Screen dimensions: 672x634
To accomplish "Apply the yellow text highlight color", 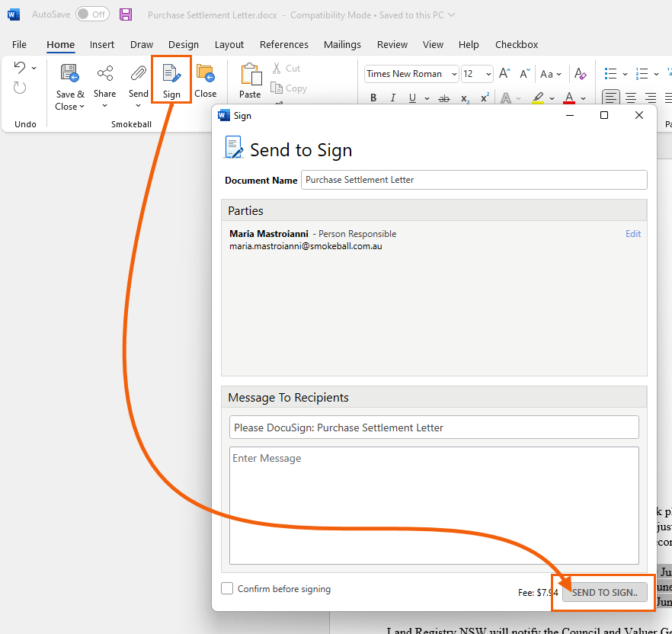I will tap(538, 98).
